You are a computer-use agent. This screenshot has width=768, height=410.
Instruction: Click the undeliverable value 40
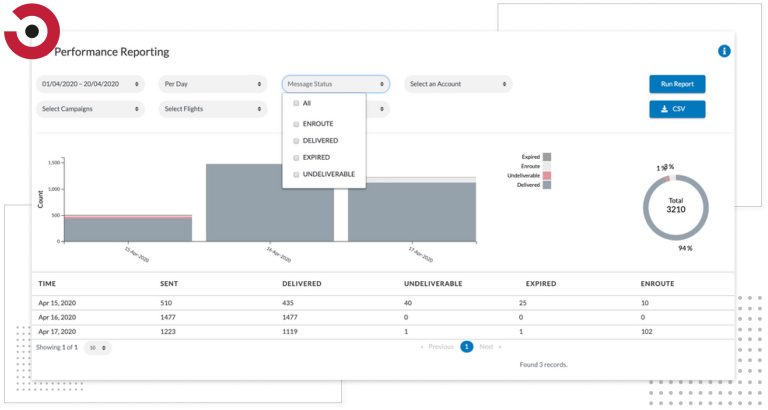tap(408, 303)
